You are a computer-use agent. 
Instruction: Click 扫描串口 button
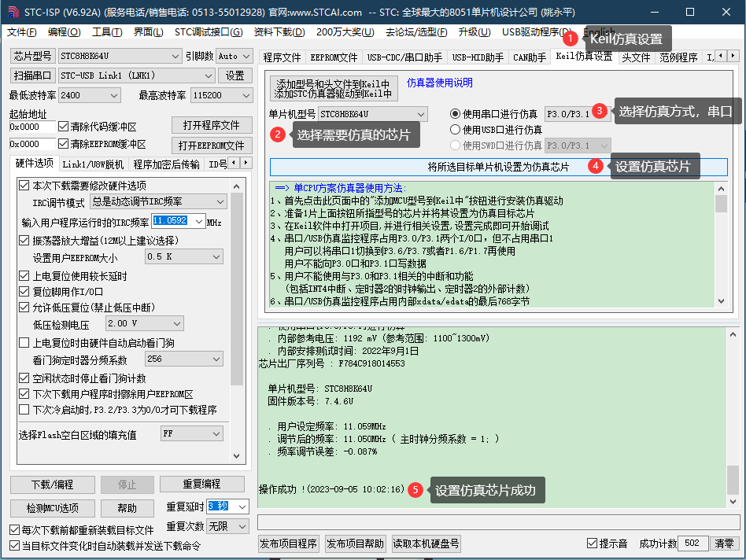[32, 76]
